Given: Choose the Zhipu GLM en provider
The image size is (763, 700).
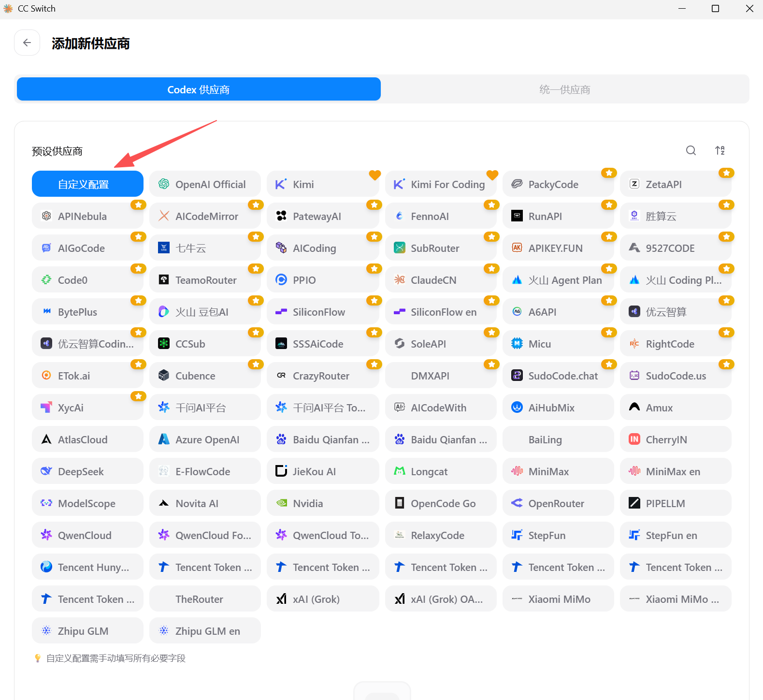Looking at the screenshot, I should click(205, 631).
